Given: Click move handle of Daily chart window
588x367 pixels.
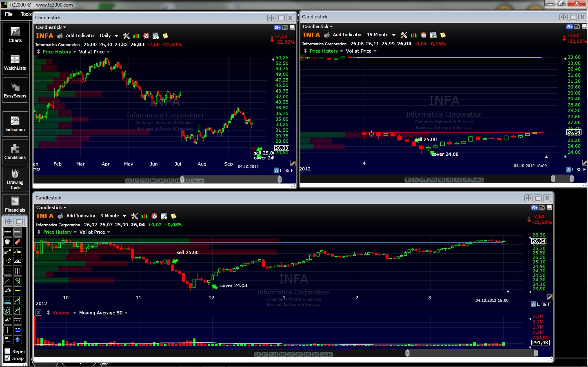Looking at the screenshot, I should coord(271,18).
